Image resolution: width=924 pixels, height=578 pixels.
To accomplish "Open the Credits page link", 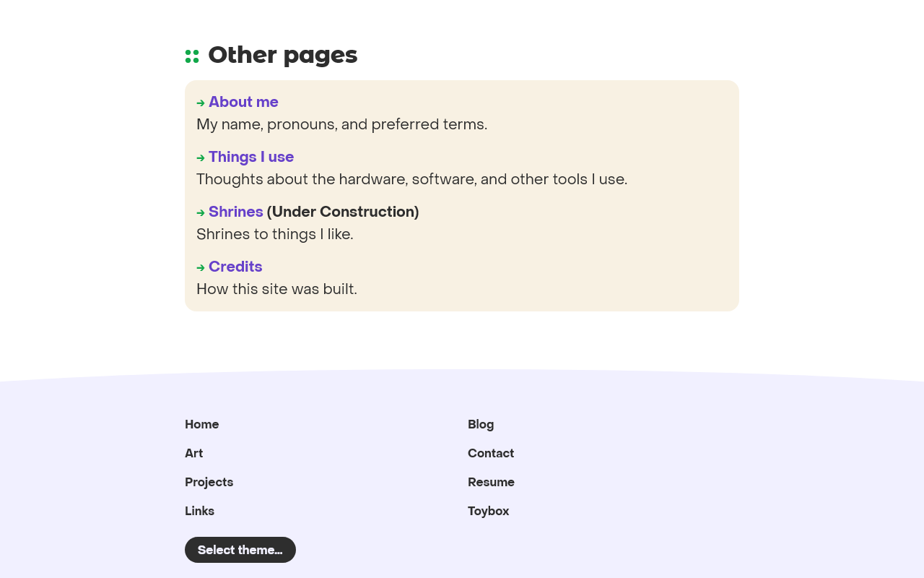I will pos(235,267).
